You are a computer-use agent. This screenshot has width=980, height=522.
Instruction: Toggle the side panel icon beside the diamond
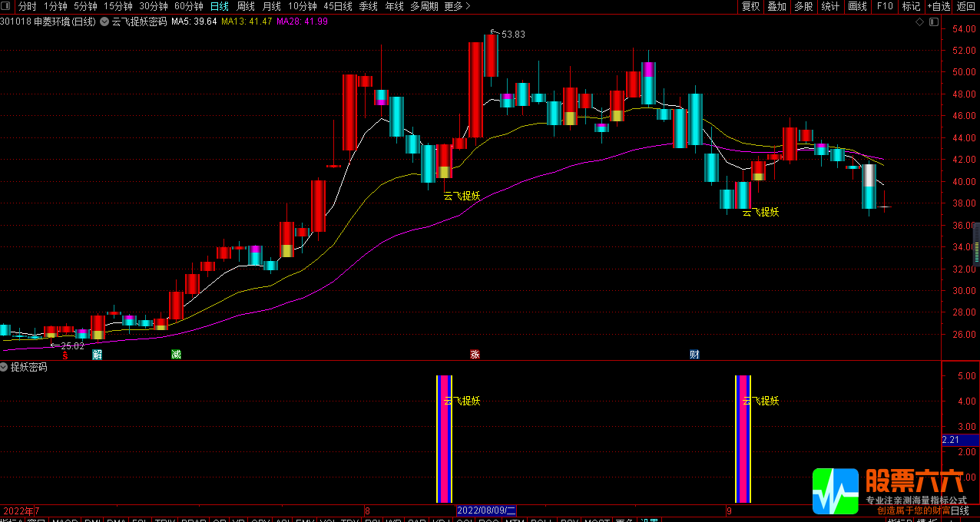pyautogui.click(x=932, y=22)
